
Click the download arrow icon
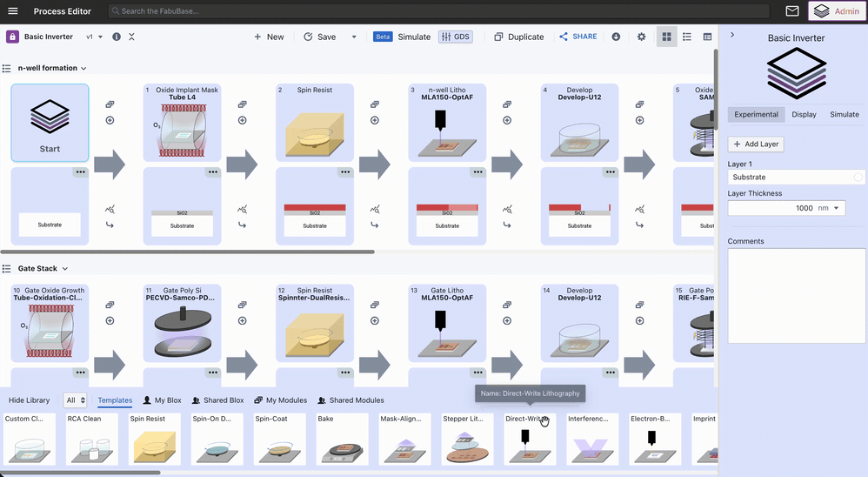[616, 37]
